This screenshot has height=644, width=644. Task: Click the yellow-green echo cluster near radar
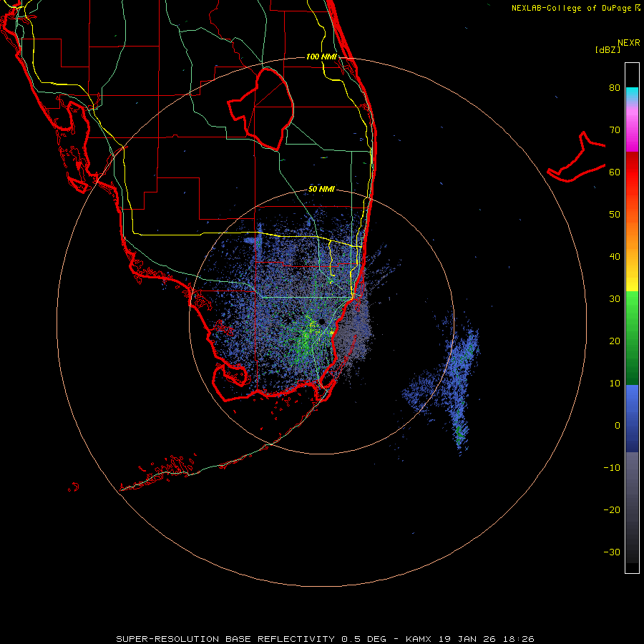coord(307,336)
